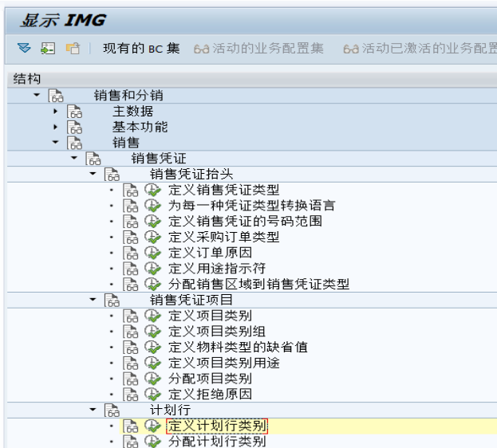The image size is (497, 448).
Task: Execute activity icon for 定义订单原因
Action: pos(153,253)
